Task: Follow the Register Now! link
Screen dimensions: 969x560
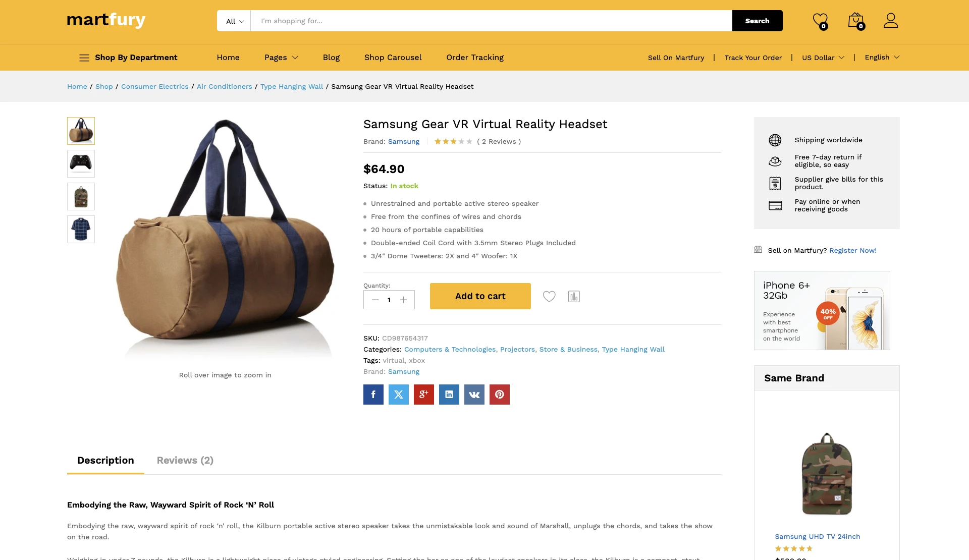Action: tap(852, 250)
